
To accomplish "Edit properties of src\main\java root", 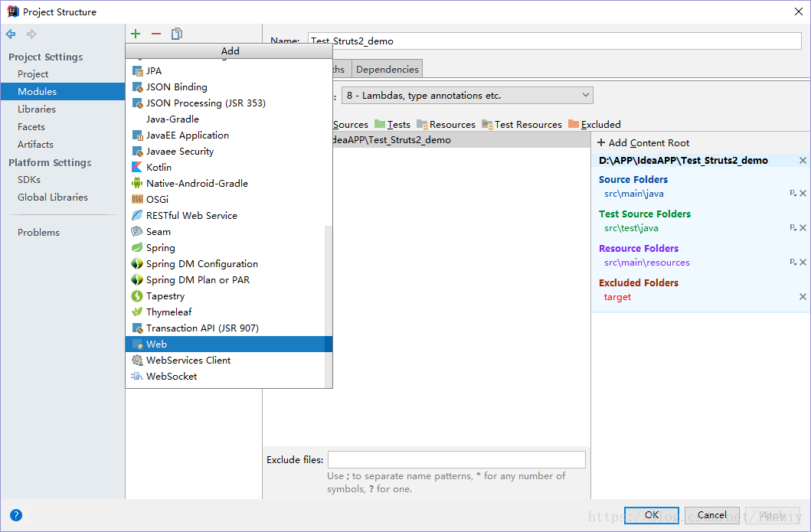I will coord(793,194).
